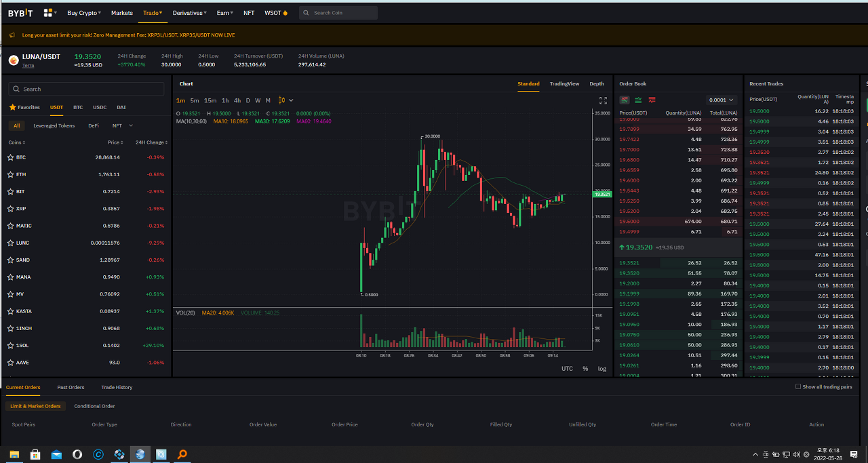This screenshot has height=463, width=868.
Task: Open Mail app from taskbar
Action: tap(56, 454)
